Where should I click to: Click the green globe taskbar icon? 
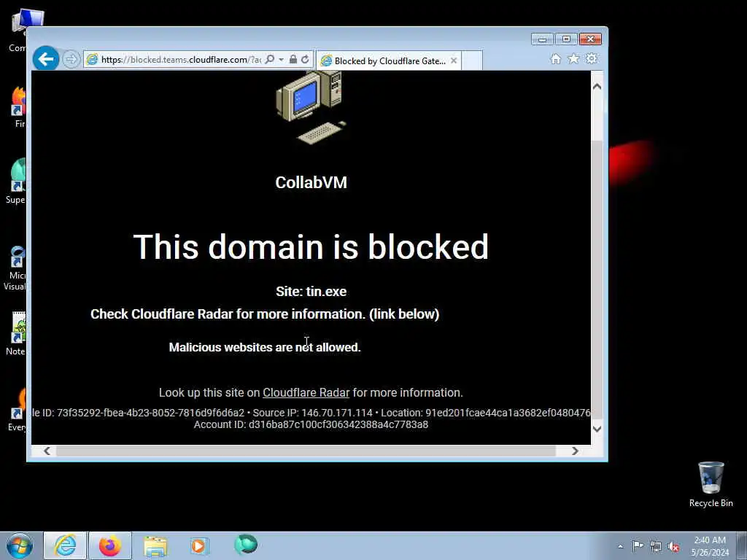(246, 545)
